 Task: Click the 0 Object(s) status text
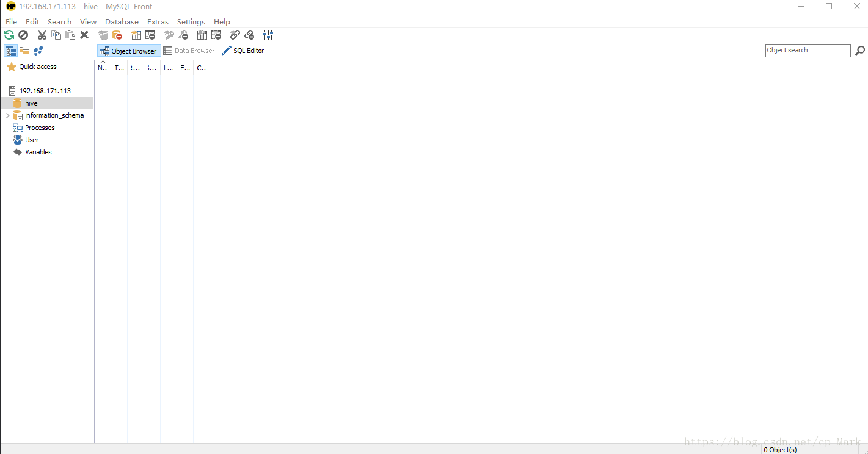tap(780, 450)
